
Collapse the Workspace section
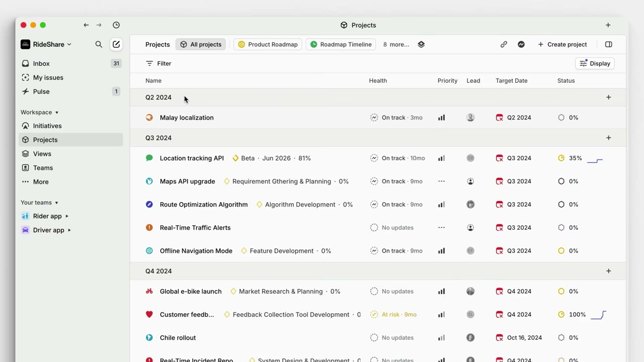click(x=40, y=112)
